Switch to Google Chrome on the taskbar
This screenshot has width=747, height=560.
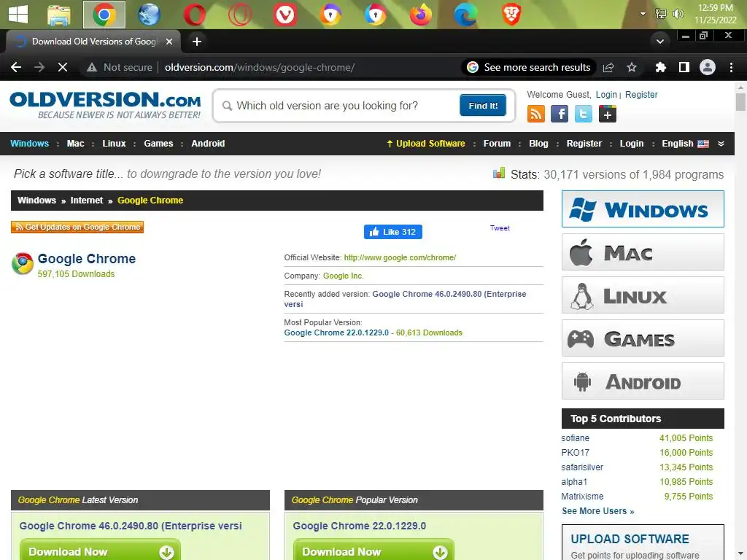tap(104, 15)
